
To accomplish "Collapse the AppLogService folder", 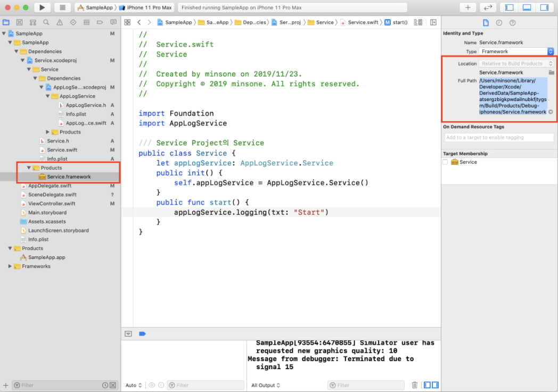I will [x=48, y=96].
